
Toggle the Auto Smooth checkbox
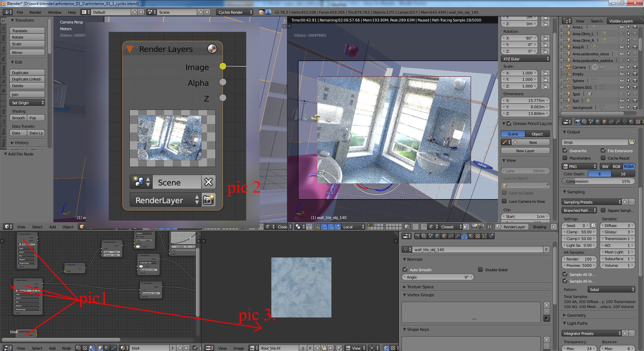(405, 270)
